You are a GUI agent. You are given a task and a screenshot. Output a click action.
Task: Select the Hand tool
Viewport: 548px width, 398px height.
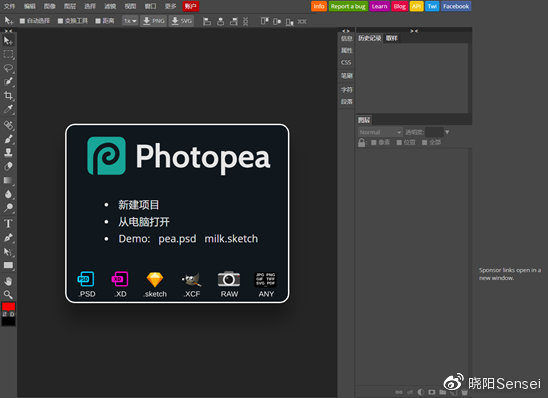coord(8,281)
